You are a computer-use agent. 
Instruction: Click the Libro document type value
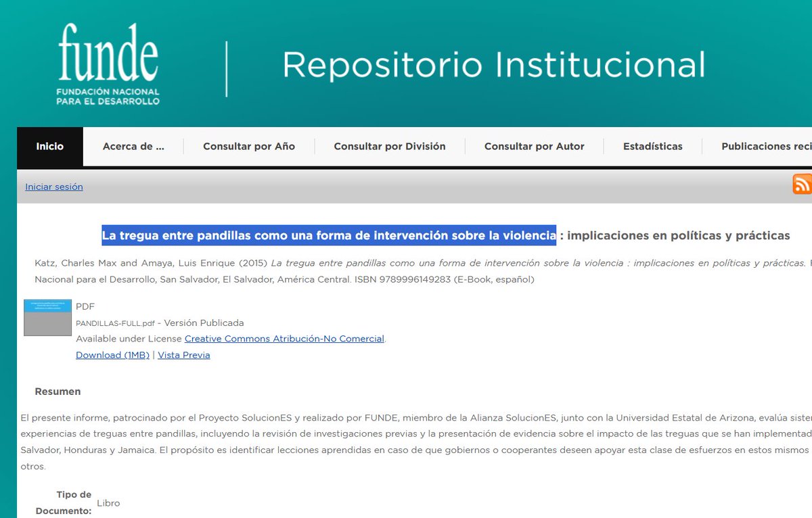click(108, 503)
